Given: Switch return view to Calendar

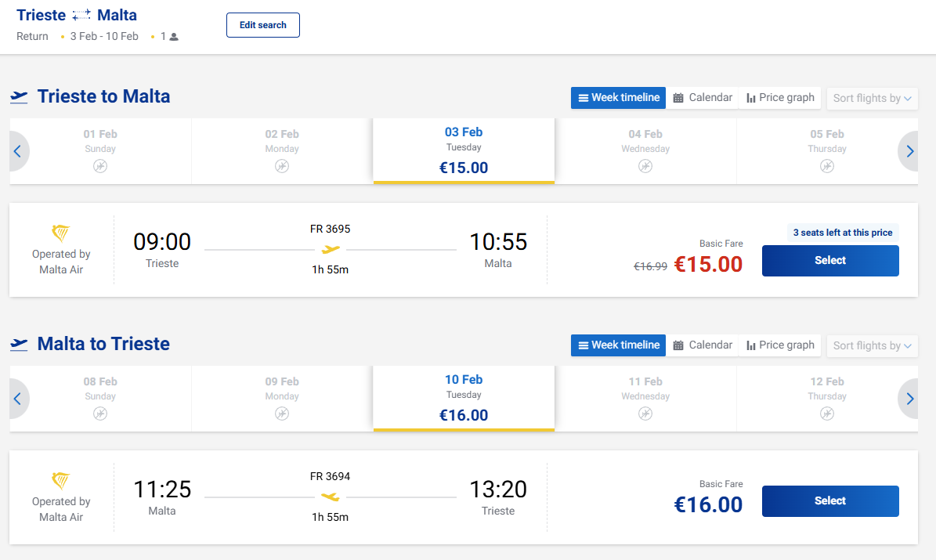Looking at the screenshot, I should (703, 345).
